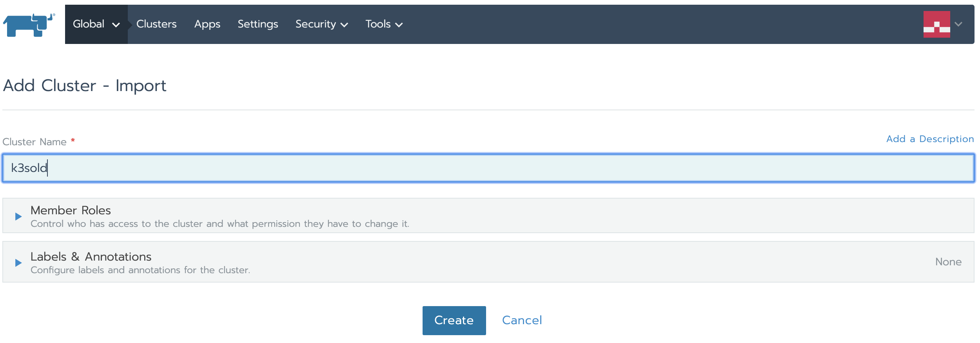Click the chevron next to Security
The width and height of the screenshot is (980, 343).
point(345,25)
